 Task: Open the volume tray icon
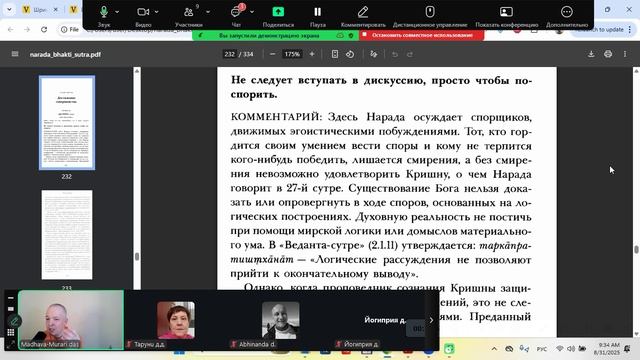point(571,349)
